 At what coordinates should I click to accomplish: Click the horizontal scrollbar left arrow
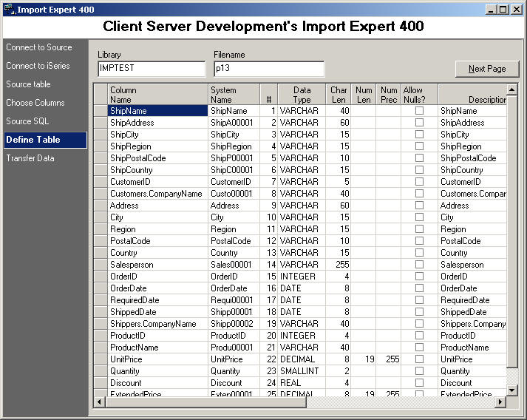coord(99,402)
